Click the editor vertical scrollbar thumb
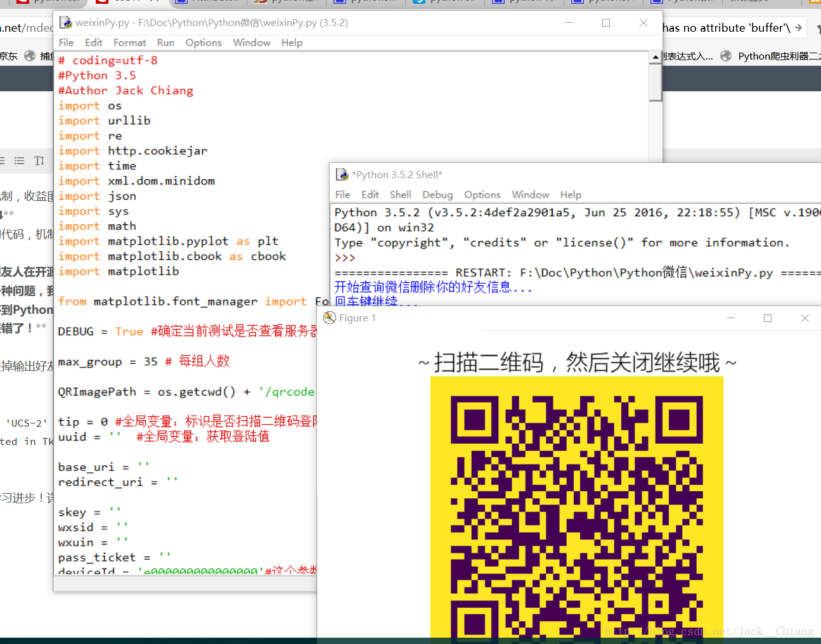 click(x=656, y=82)
